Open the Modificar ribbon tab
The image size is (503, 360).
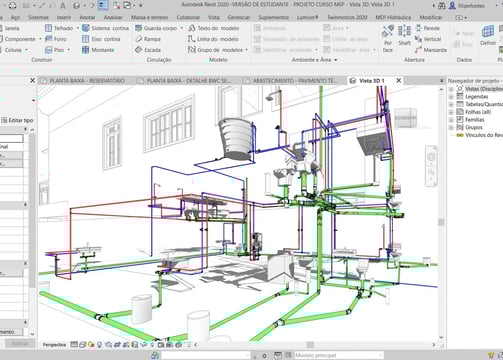point(431,17)
